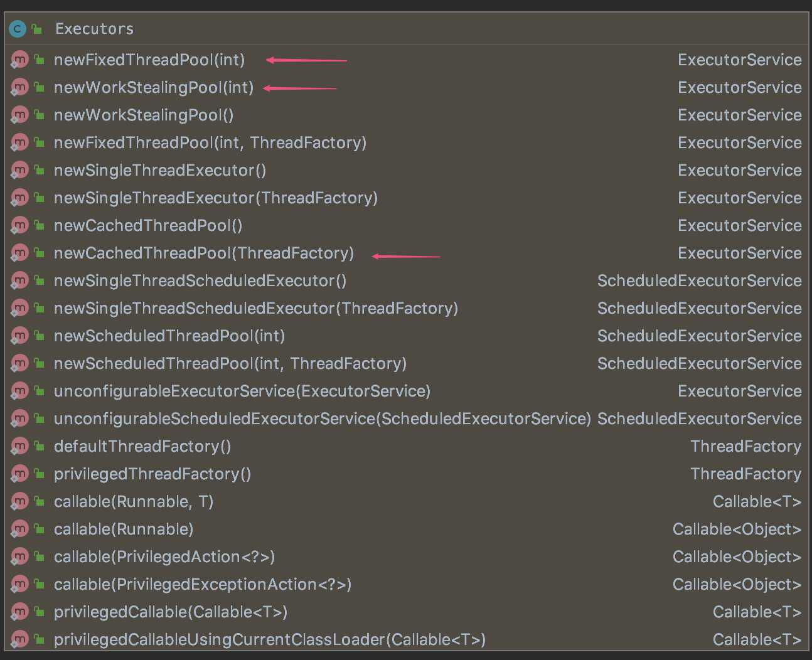Click public lock icon beside privilegedThreadFactory()
The width and height of the screenshot is (812, 660).
pyautogui.click(x=39, y=474)
